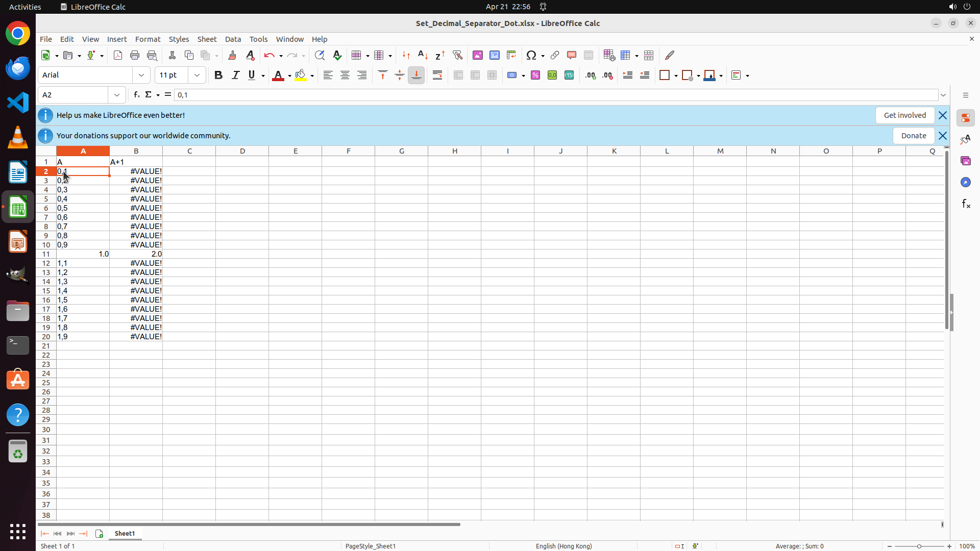Click the Get involved button

click(x=904, y=115)
